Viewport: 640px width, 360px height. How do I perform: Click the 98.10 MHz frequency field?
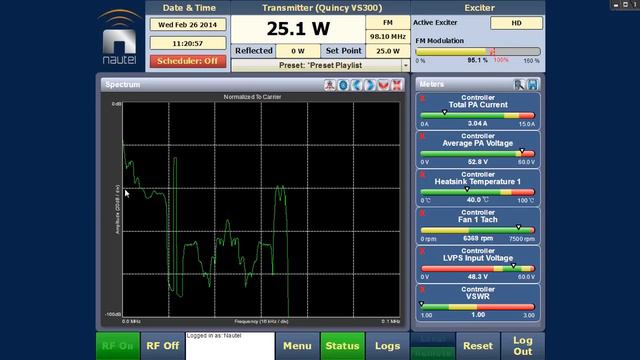click(387, 37)
